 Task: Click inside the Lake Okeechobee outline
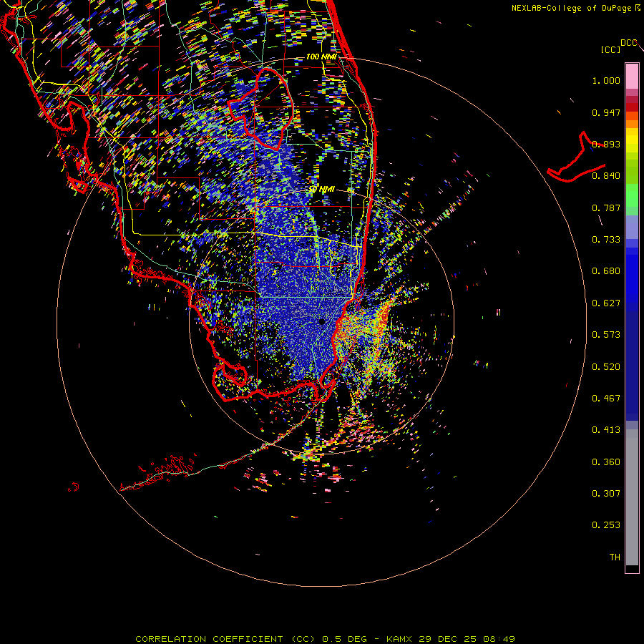tap(267, 109)
